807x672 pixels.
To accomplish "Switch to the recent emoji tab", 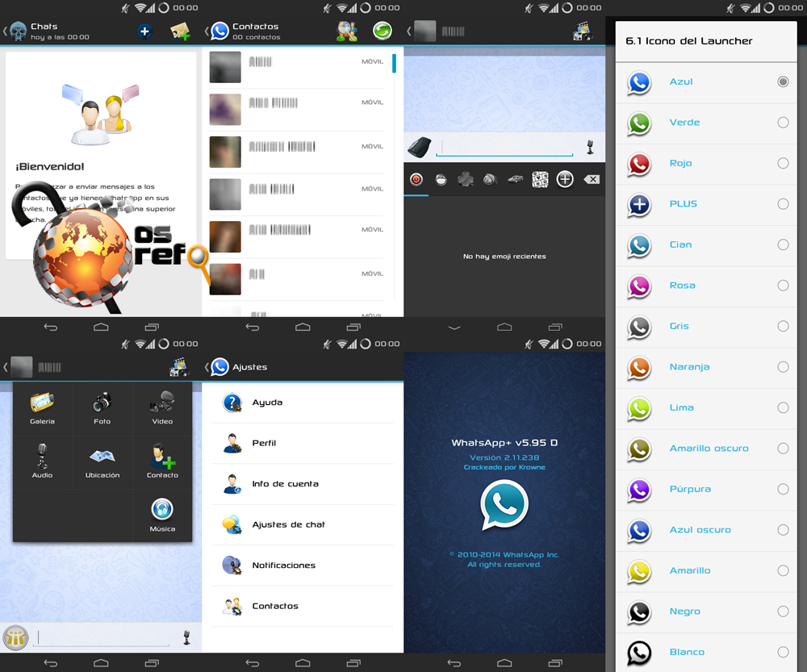I will (416, 179).
